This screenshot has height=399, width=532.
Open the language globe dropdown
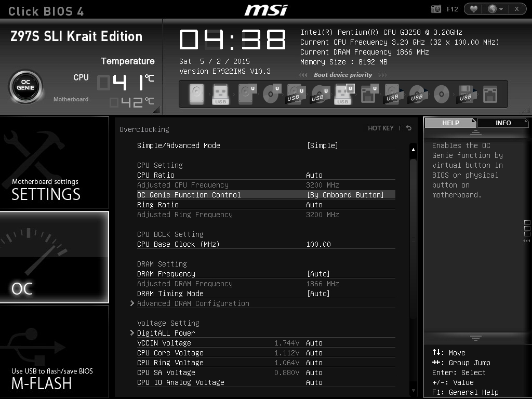(495, 9)
